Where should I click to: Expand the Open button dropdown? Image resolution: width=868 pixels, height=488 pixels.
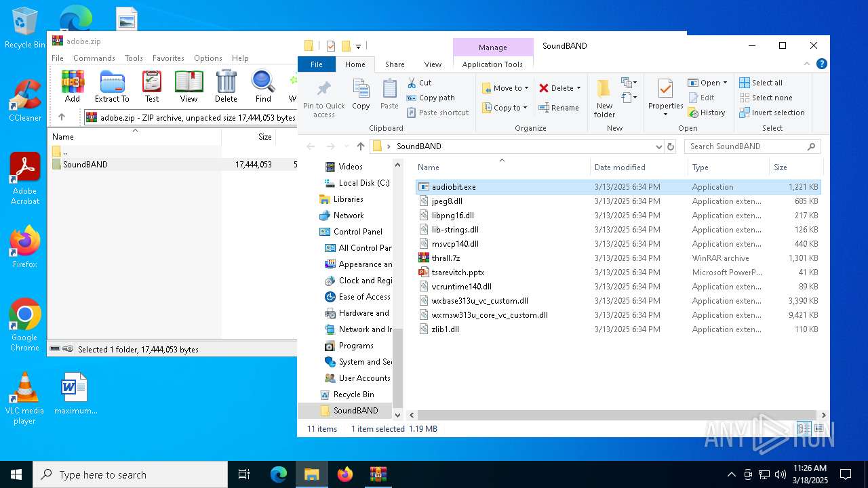click(725, 83)
